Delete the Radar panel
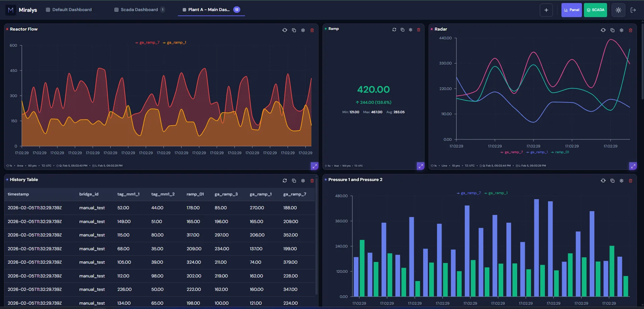Screen dimensions: 644x309 pos(631,30)
